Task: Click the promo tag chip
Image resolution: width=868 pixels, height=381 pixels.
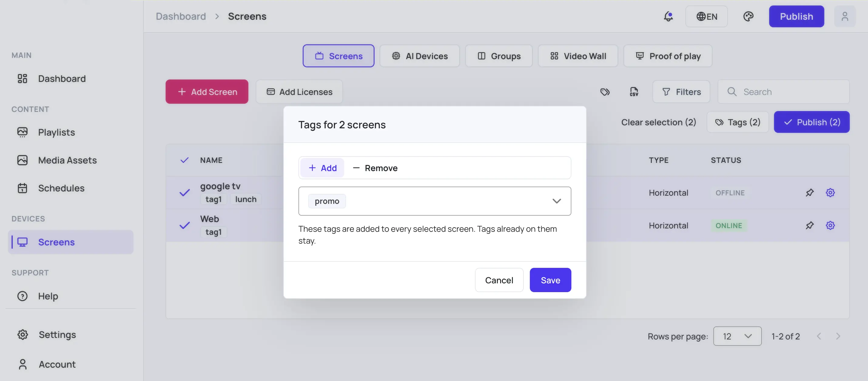Action: [327, 201]
